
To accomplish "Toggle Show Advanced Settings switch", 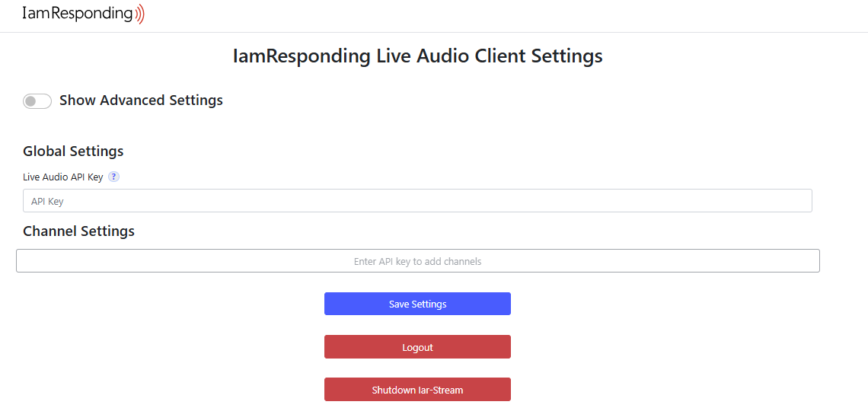I will [x=37, y=101].
